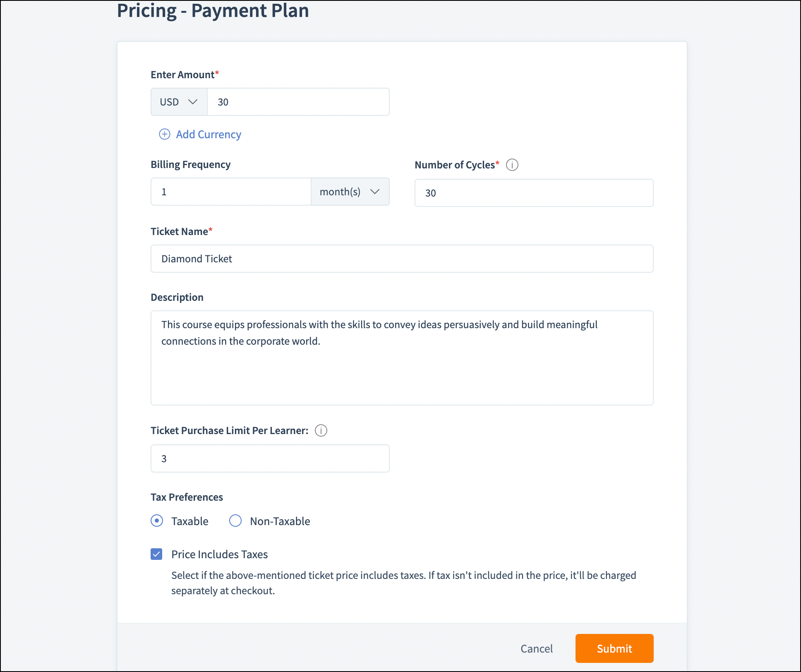Screen dimensions: 801x672
Task: Click the plus icon beside Add Currency
Action: click(x=165, y=134)
